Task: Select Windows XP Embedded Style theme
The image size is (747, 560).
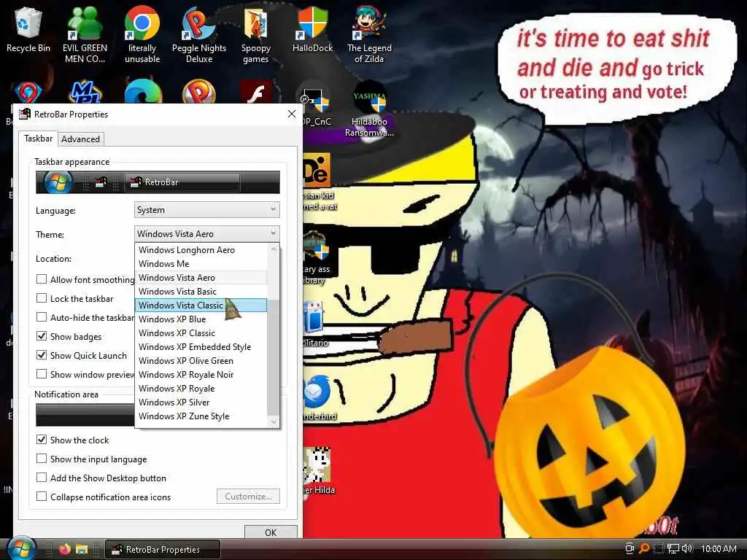Action: [x=201, y=346]
